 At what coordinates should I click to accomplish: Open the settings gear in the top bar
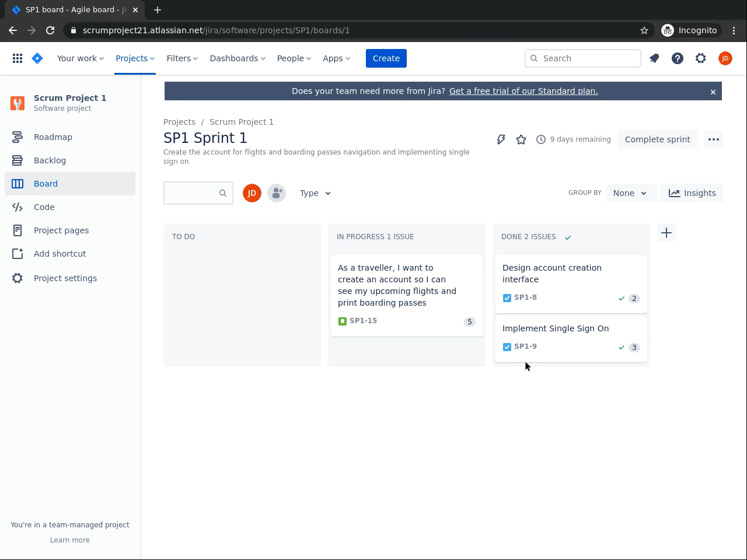(x=701, y=58)
